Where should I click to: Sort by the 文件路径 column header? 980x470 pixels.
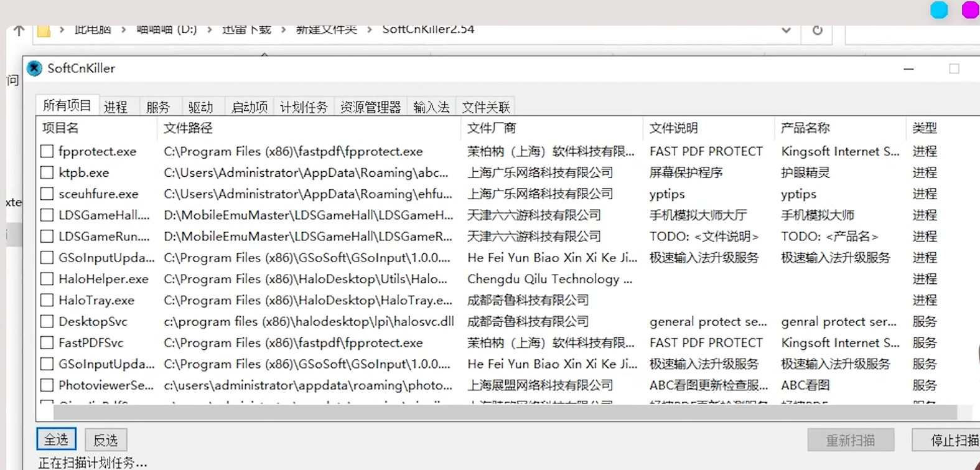pos(309,128)
